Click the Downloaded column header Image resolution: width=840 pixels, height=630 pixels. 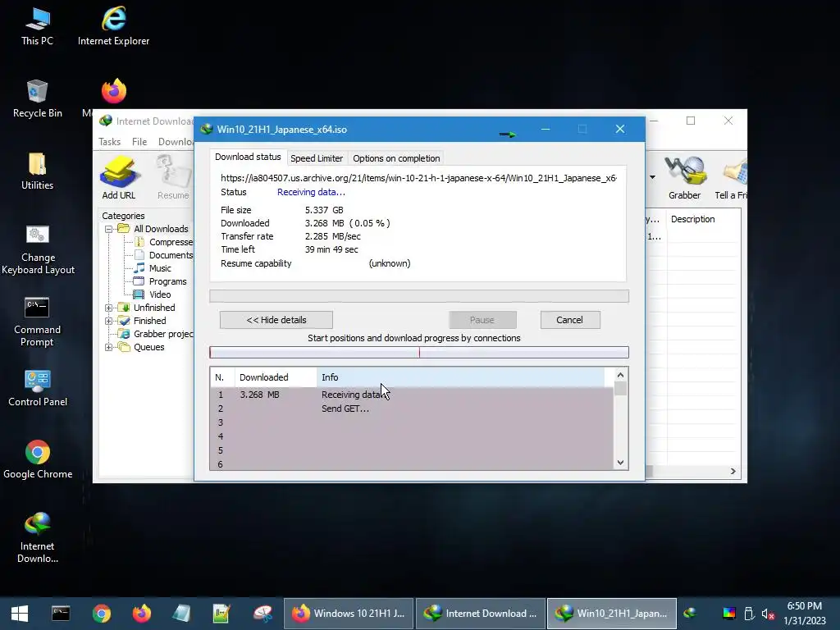(276, 377)
